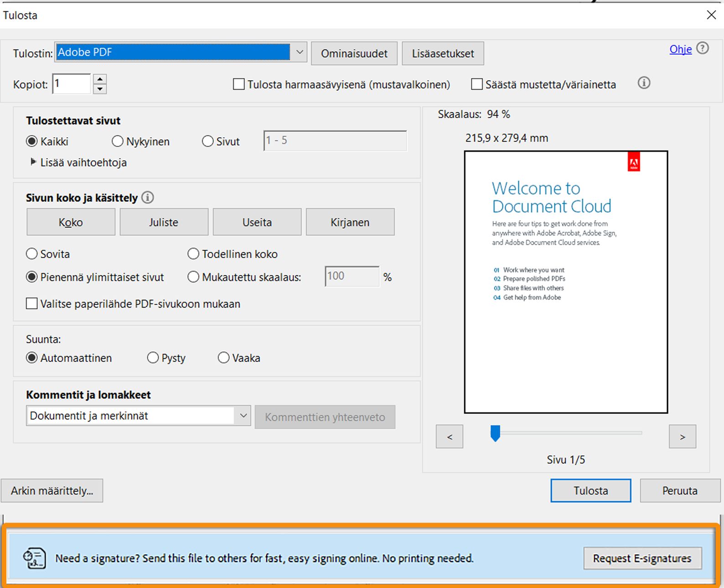The image size is (724, 588).
Task: Click info icon next to Sivun koko ja käsittely
Action: (x=148, y=198)
